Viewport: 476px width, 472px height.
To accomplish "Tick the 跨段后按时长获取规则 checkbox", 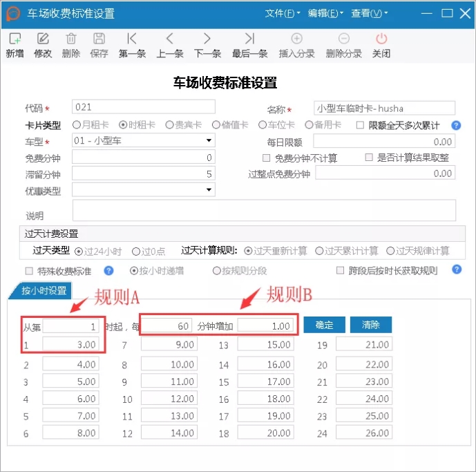I will (x=341, y=270).
